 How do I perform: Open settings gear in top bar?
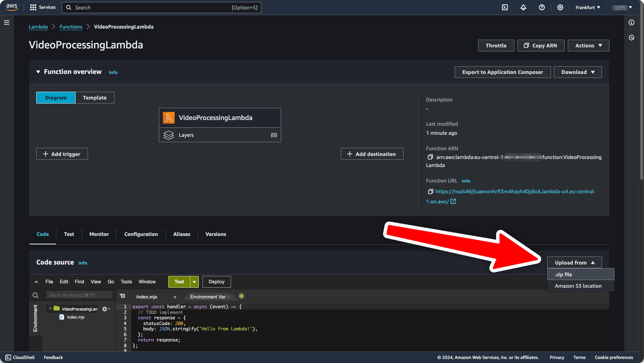tap(560, 7)
